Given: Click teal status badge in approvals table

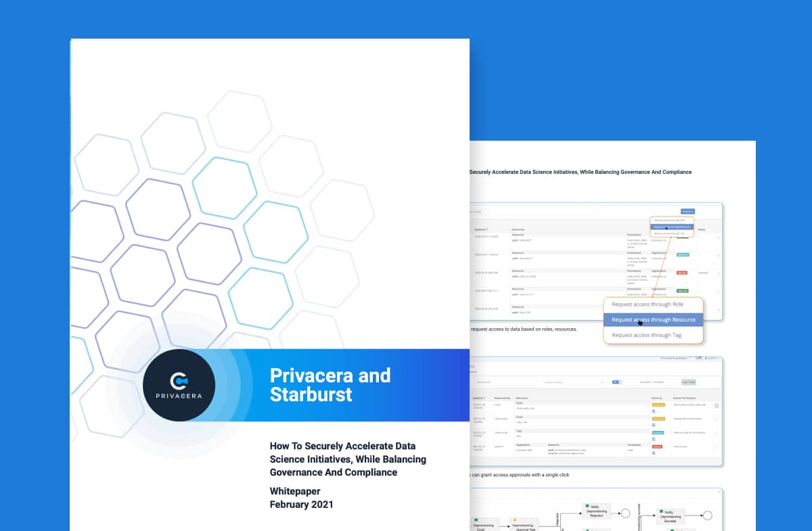Looking at the screenshot, I should [x=658, y=433].
